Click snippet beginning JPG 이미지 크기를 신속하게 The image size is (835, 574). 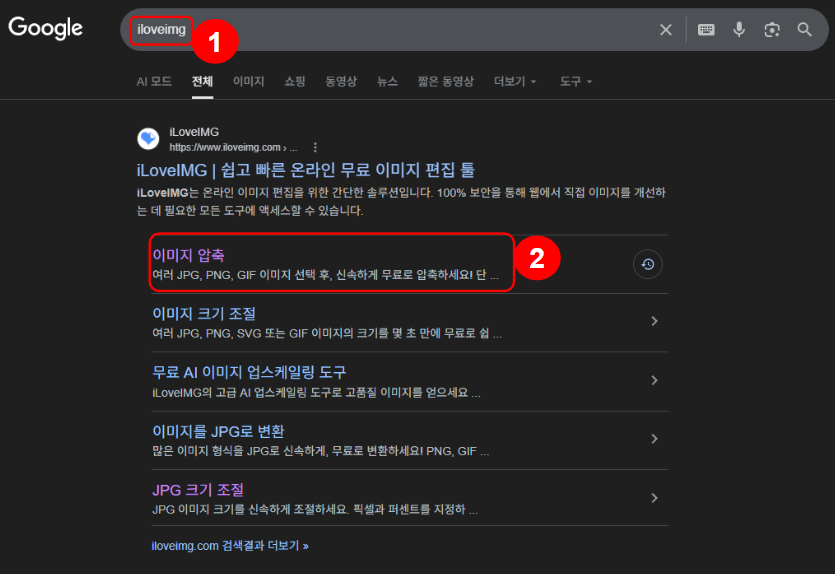coord(315,510)
